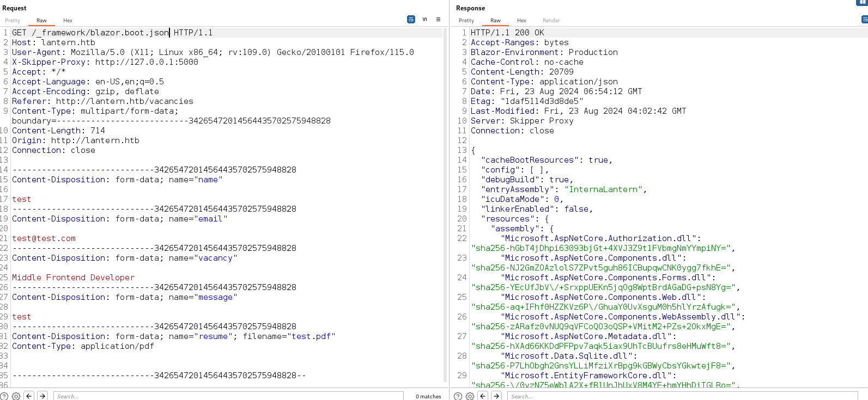This screenshot has height=400, width=868.
Task: Click 'Content-Length: 20709' response header
Action: [522, 72]
